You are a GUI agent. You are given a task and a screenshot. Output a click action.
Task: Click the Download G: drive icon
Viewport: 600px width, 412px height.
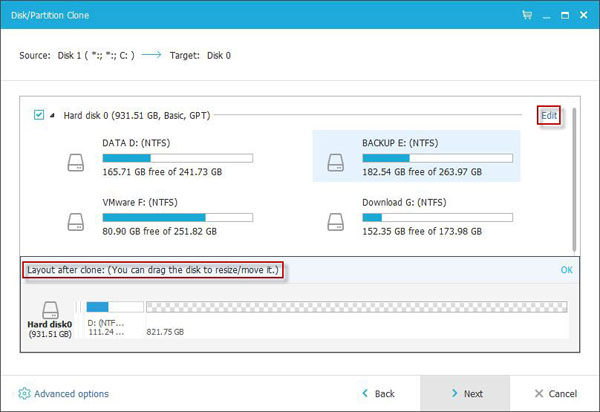coord(336,222)
